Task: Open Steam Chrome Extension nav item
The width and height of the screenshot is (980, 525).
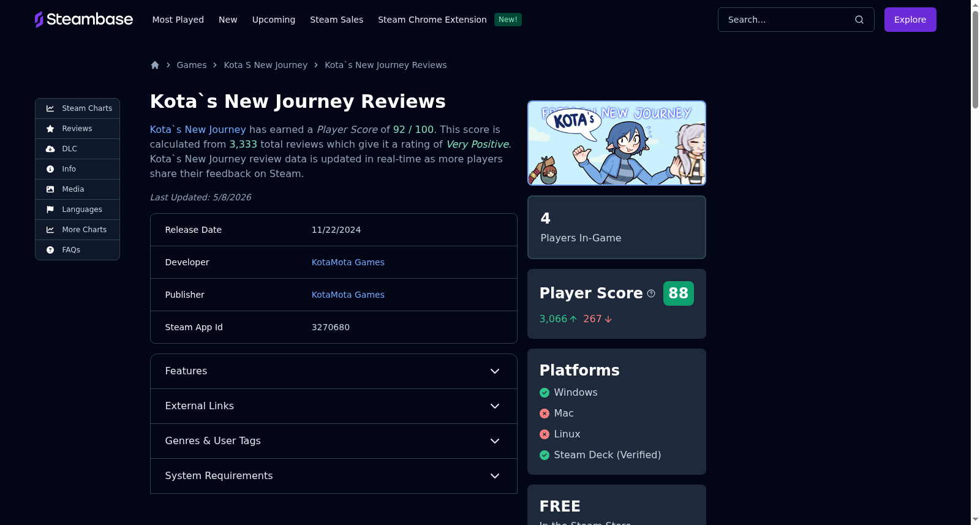Action: (x=432, y=20)
